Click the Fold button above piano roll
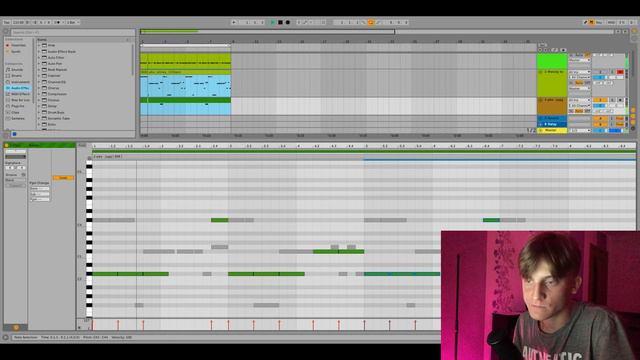Viewport: 640px width, 360px height. pos(82,145)
